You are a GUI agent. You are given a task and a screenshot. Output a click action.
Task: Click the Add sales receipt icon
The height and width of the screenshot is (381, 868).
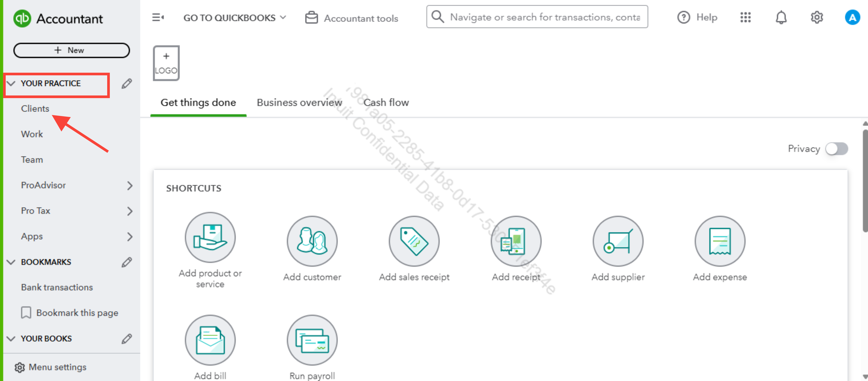click(414, 241)
